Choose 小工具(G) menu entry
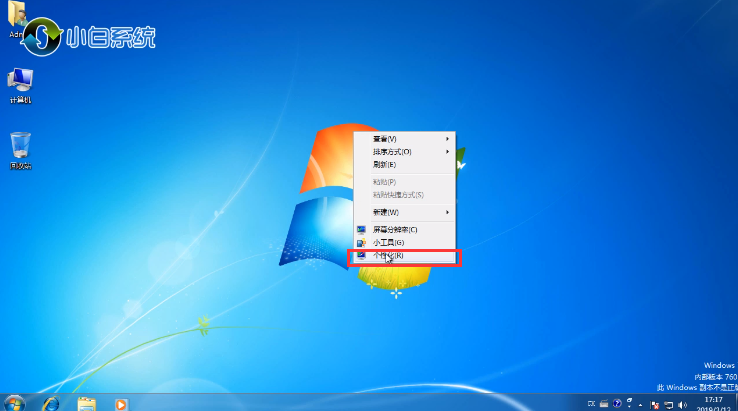Screen dimensions: 738x411 coord(405,242)
